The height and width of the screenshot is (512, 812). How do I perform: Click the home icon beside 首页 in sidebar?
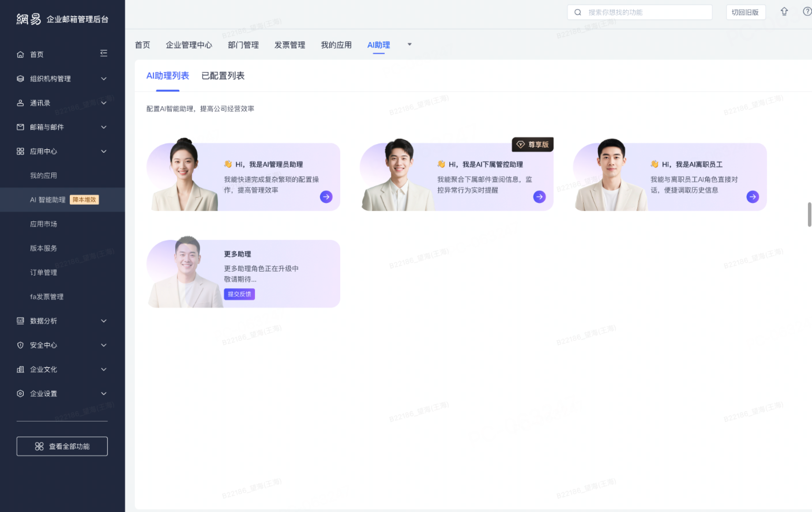click(20, 54)
